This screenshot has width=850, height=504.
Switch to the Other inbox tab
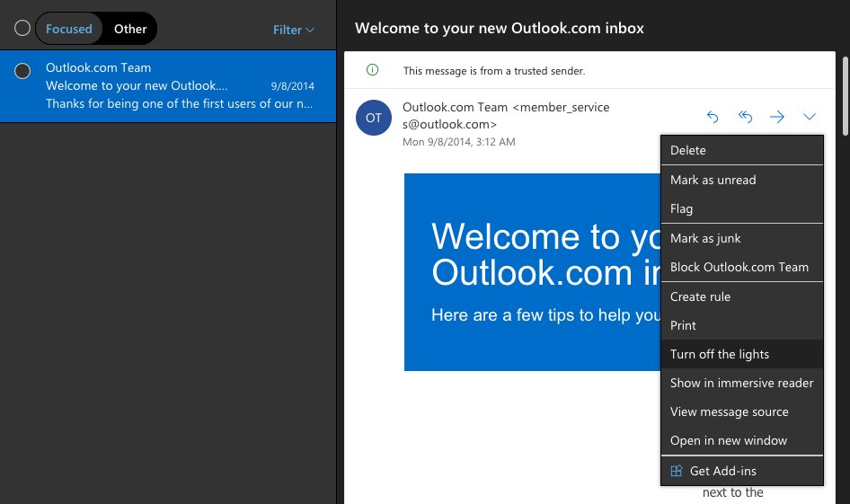pos(130,29)
